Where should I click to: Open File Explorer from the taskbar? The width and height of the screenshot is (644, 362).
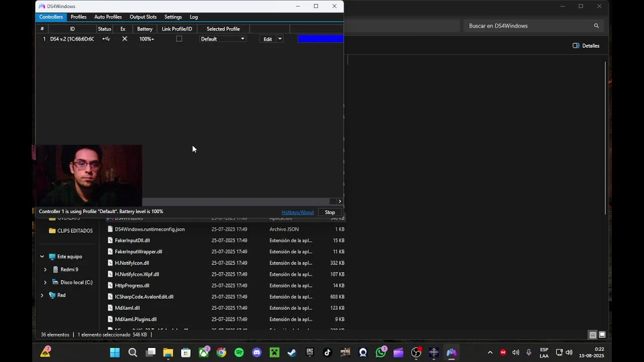(x=168, y=352)
